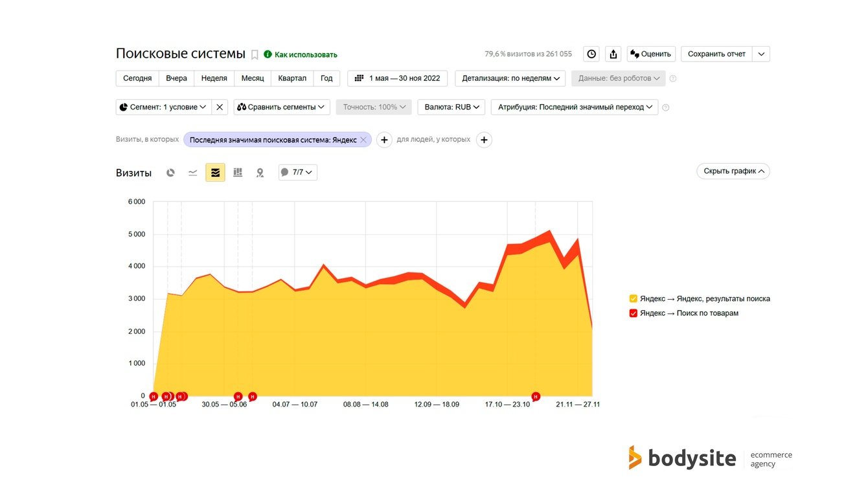Open the Атрибуция dropdown

click(574, 107)
